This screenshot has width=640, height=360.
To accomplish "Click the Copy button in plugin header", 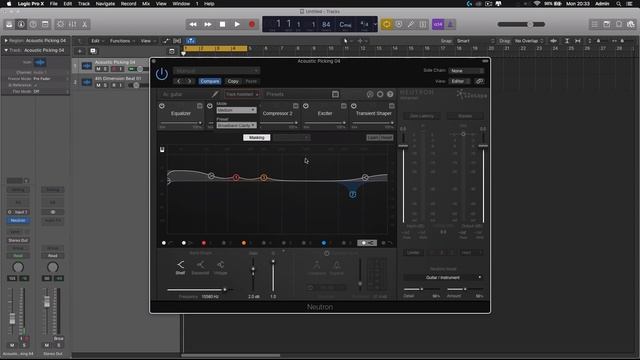I will 233,81.
